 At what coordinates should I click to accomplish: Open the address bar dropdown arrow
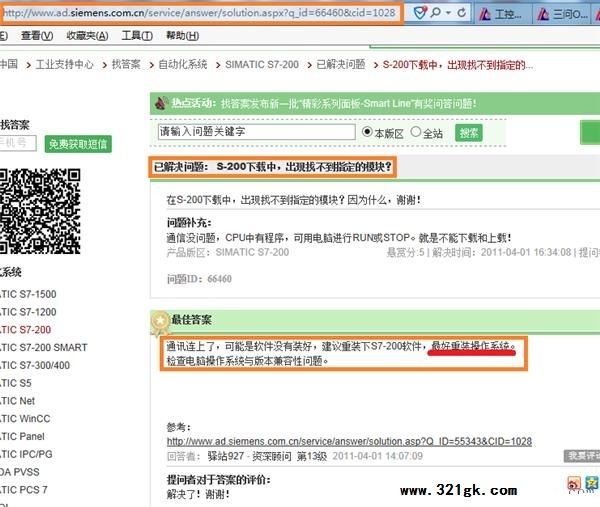pyautogui.click(x=448, y=13)
